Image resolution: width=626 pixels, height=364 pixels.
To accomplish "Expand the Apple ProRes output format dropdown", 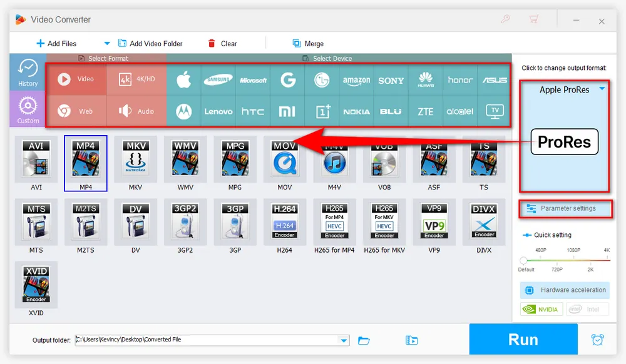I will coord(602,89).
